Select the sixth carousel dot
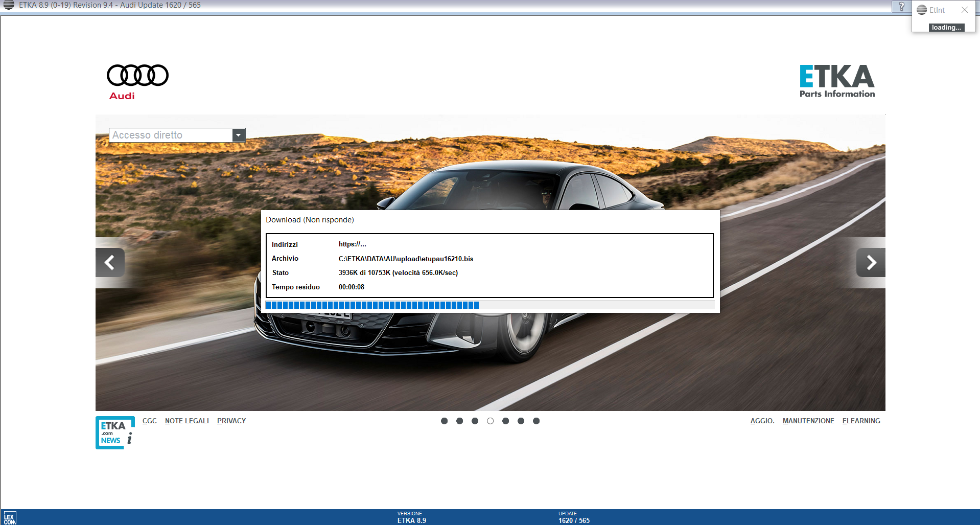This screenshot has width=980, height=525. 521,421
